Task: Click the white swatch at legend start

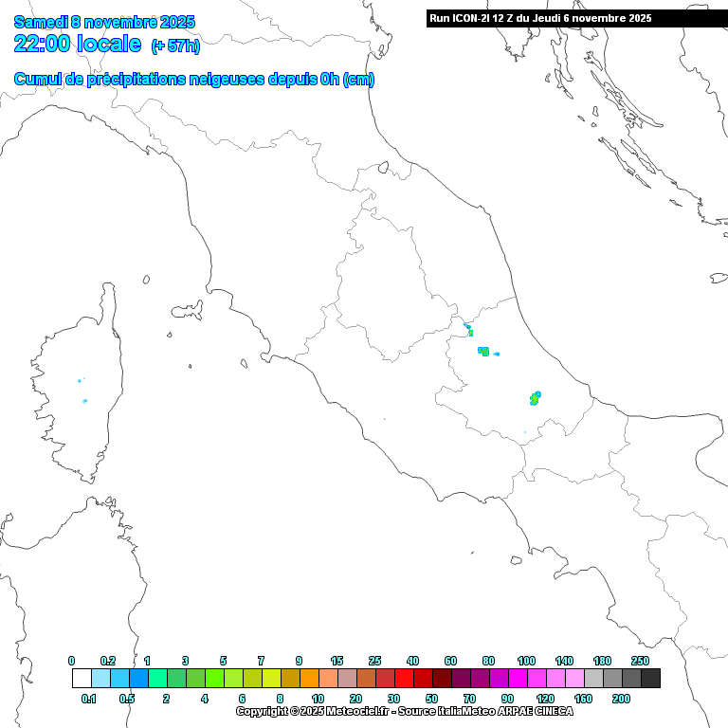Action: pos(82,679)
